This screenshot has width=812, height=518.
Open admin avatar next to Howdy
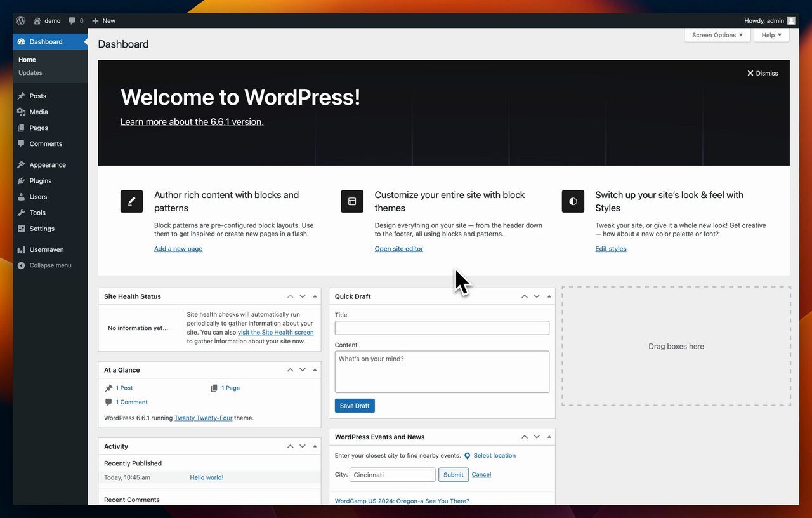pos(791,20)
